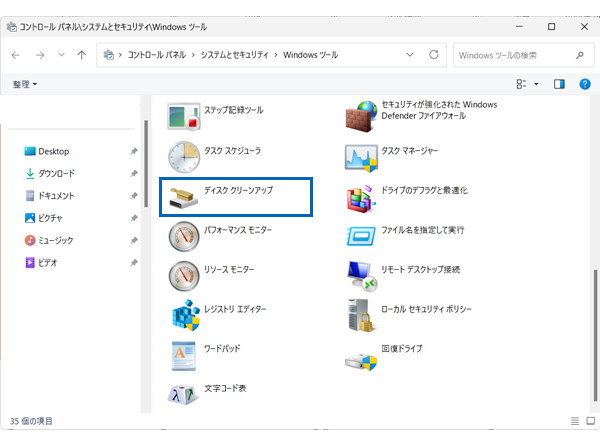Launch the タスク マネージャー graph icon
The width and height of the screenshot is (600, 445).
coord(361,158)
